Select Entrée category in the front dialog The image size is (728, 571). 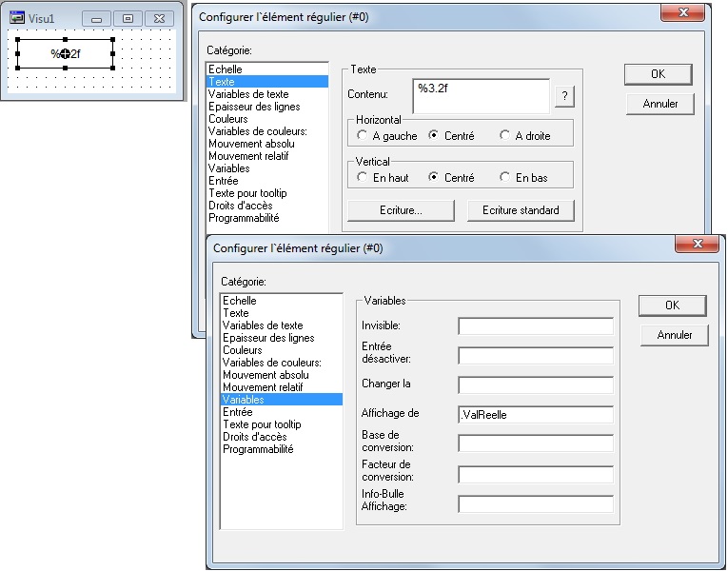[x=237, y=412]
